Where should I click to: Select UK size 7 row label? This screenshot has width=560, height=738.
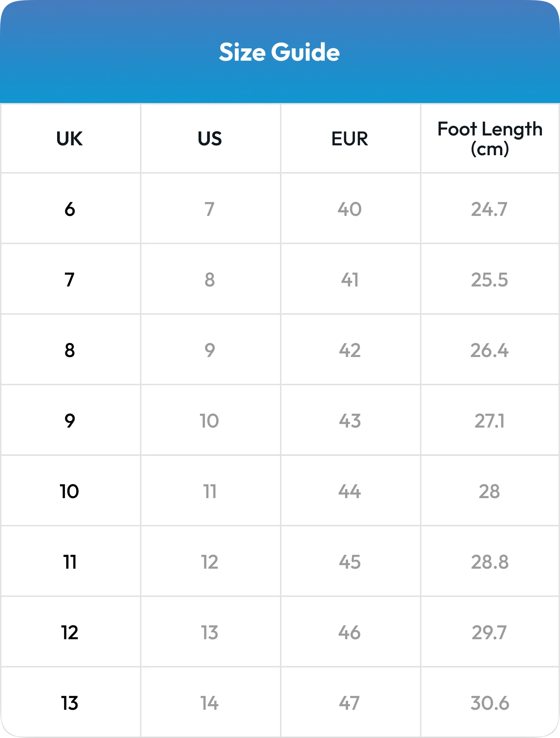point(69,279)
